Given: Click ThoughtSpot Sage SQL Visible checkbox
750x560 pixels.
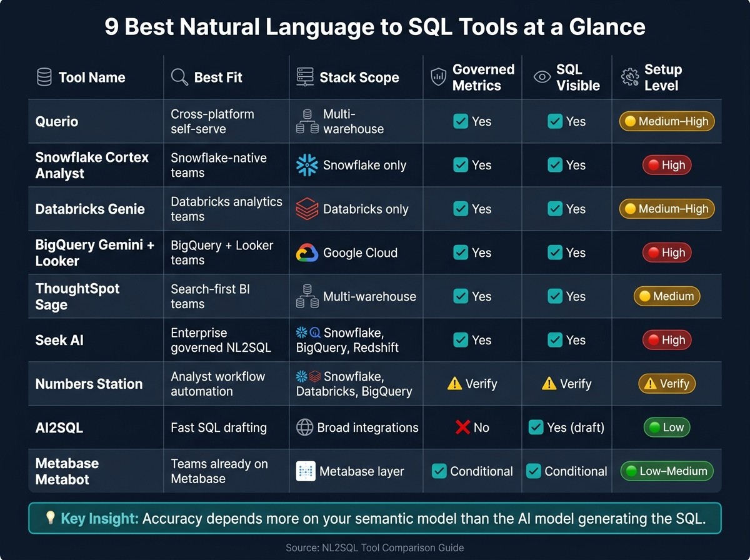Looking at the screenshot, I should click(x=555, y=296).
